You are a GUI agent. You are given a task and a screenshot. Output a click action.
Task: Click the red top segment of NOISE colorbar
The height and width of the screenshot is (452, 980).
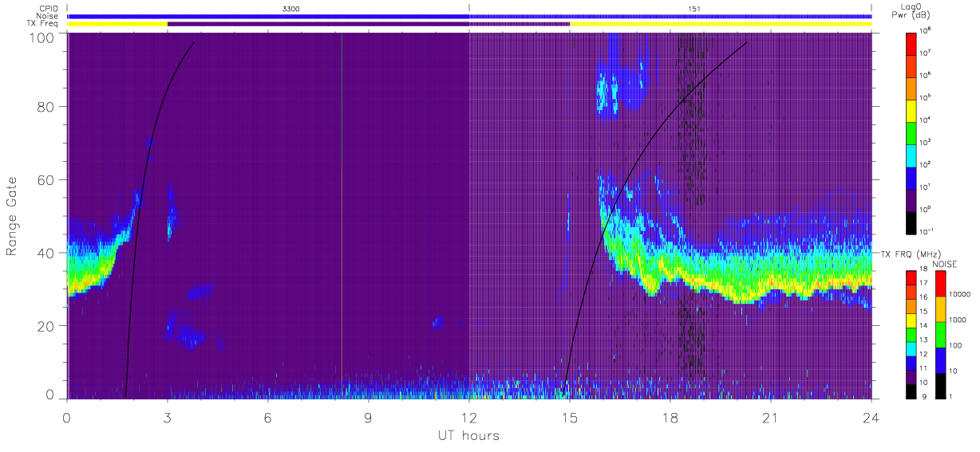point(941,284)
